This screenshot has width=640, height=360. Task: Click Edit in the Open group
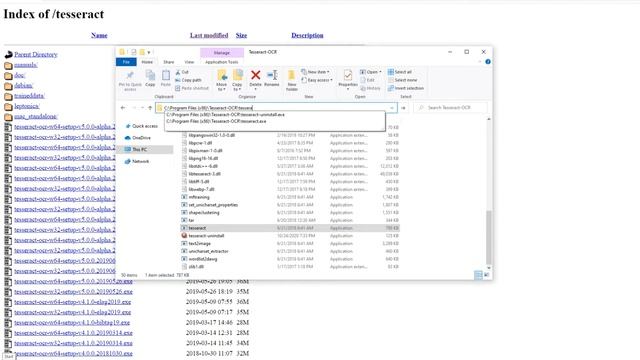pos(367,80)
